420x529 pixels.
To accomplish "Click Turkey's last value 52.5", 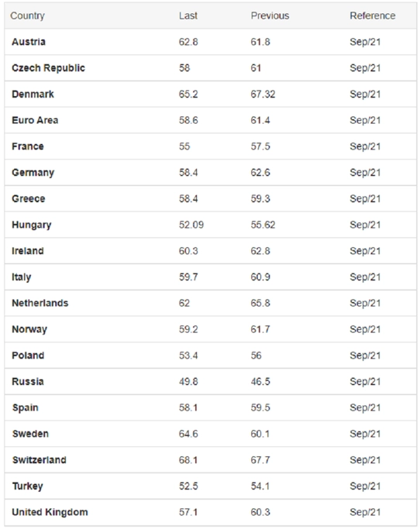I will [x=188, y=486].
